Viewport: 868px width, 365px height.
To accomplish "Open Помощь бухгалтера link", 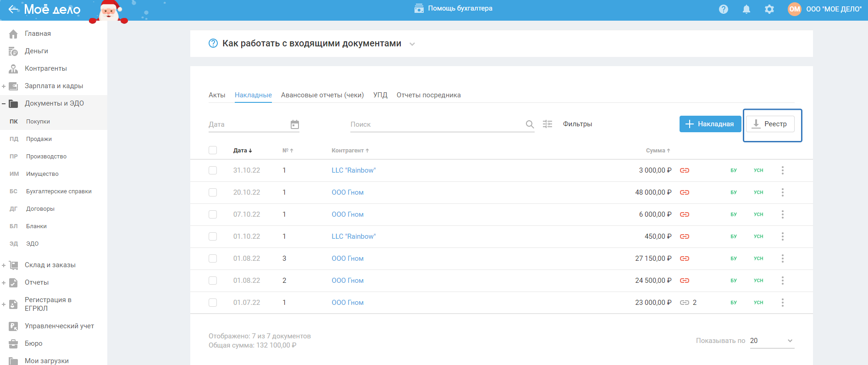I will pos(460,8).
